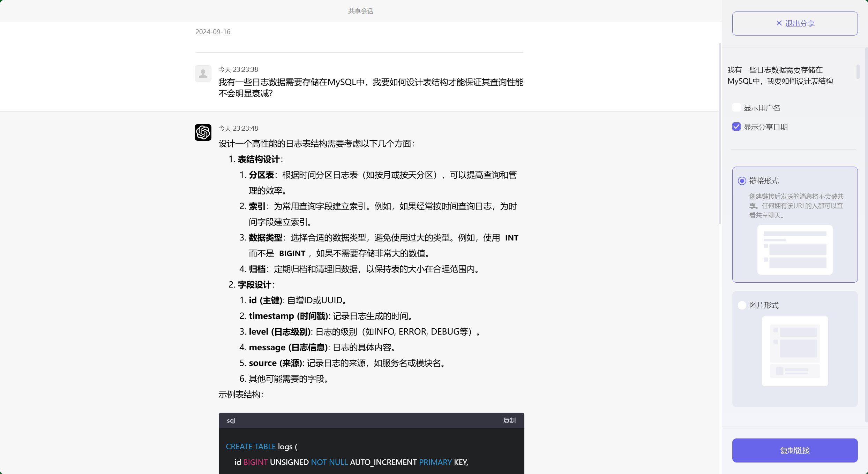
Task: Click the image preview placeholder under 图片形式
Action: coord(794,351)
